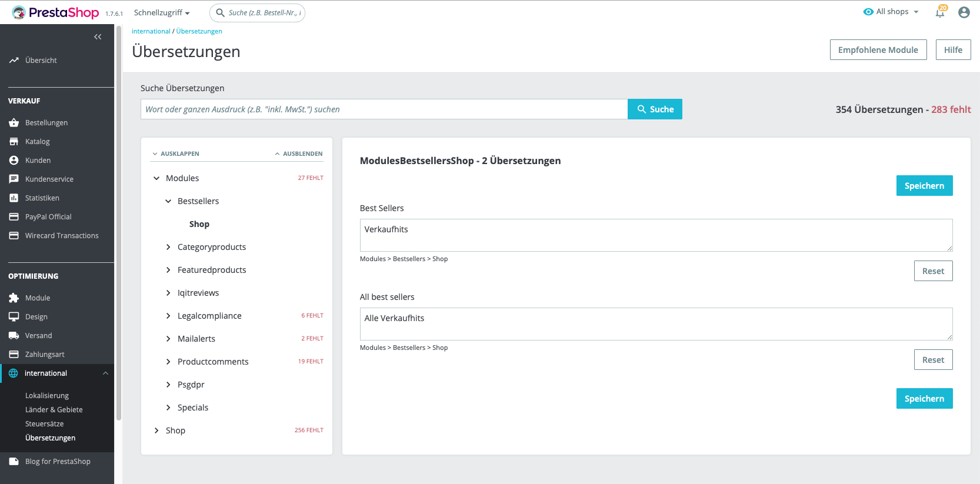Open the Schnellzugriff dropdown
980x484 pixels.
coord(162,13)
